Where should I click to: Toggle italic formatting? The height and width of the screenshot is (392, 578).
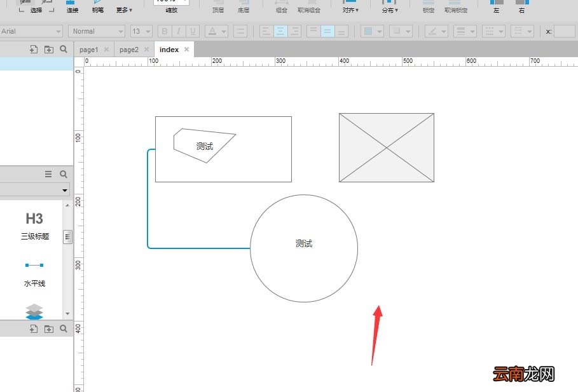point(179,31)
